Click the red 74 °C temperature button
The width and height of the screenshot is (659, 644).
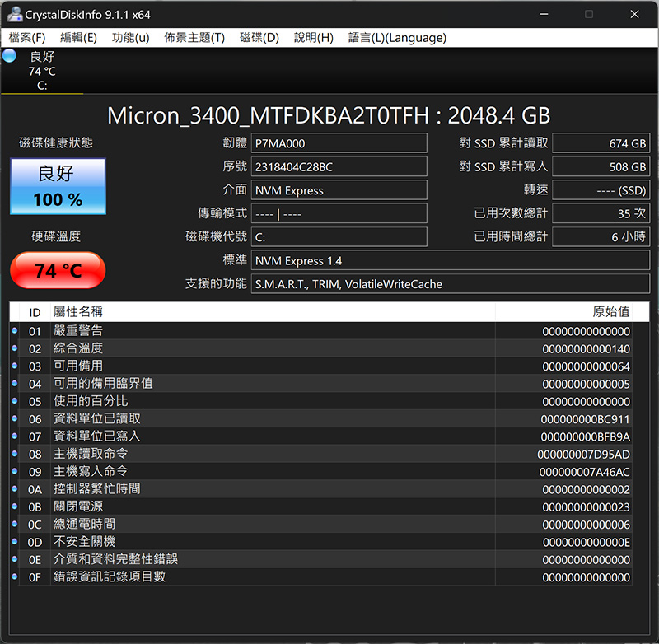pos(58,270)
